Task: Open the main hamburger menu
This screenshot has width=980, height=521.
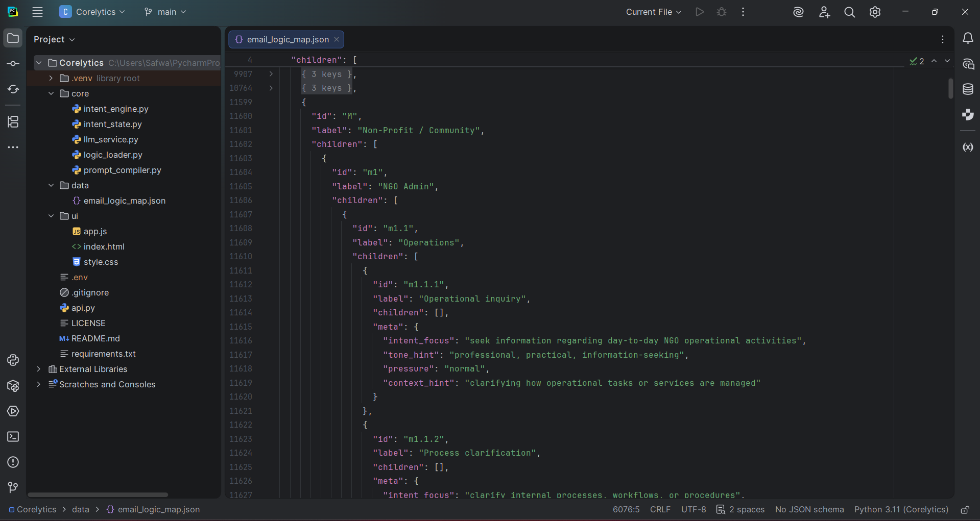Action: 38,12
